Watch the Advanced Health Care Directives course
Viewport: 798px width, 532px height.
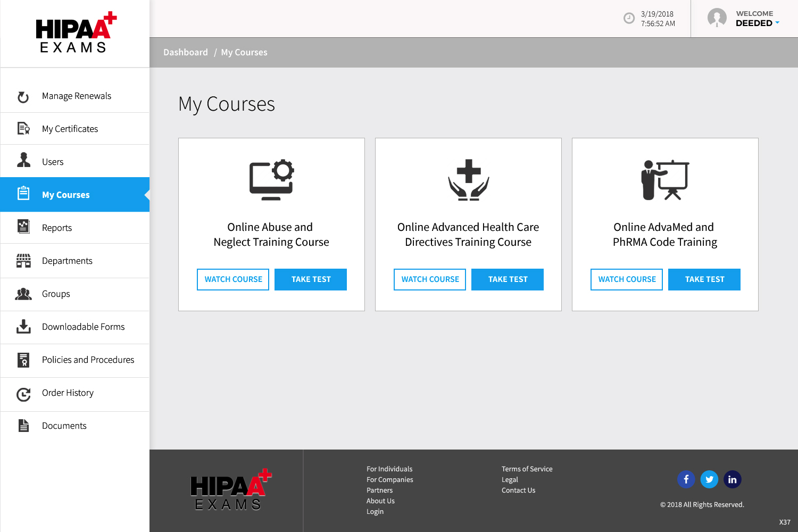click(x=430, y=279)
